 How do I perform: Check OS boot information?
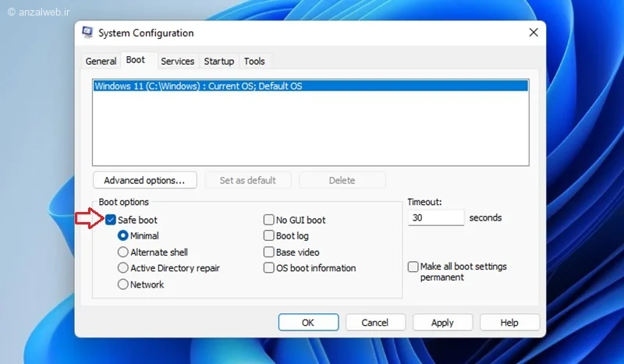pos(268,267)
